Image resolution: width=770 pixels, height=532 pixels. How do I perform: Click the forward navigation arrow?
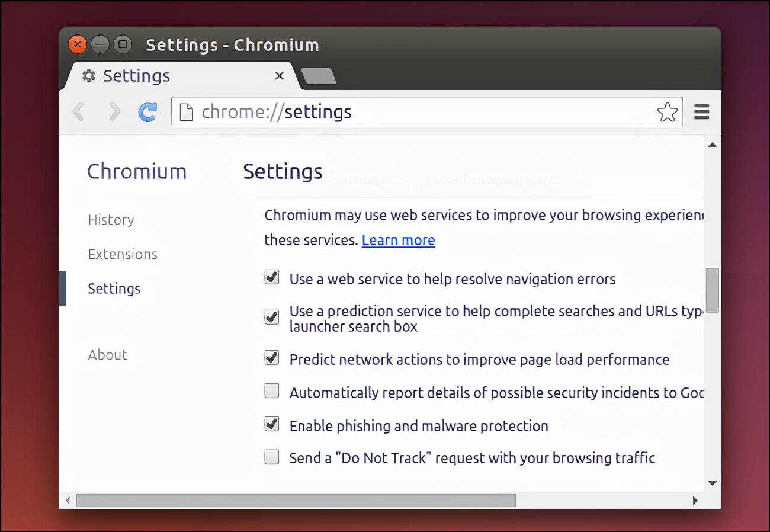tap(114, 112)
